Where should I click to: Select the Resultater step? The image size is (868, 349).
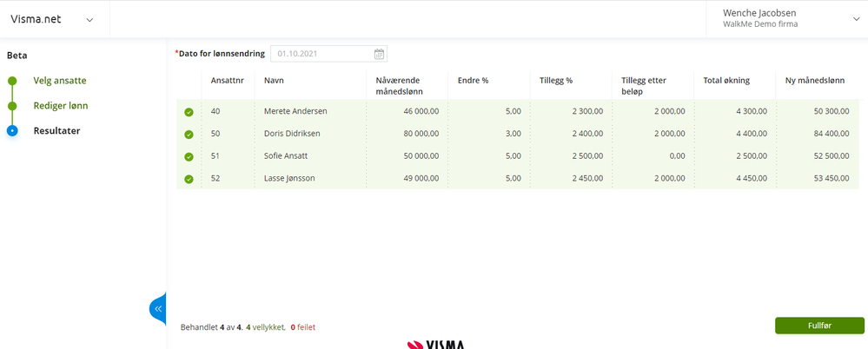[x=56, y=131]
